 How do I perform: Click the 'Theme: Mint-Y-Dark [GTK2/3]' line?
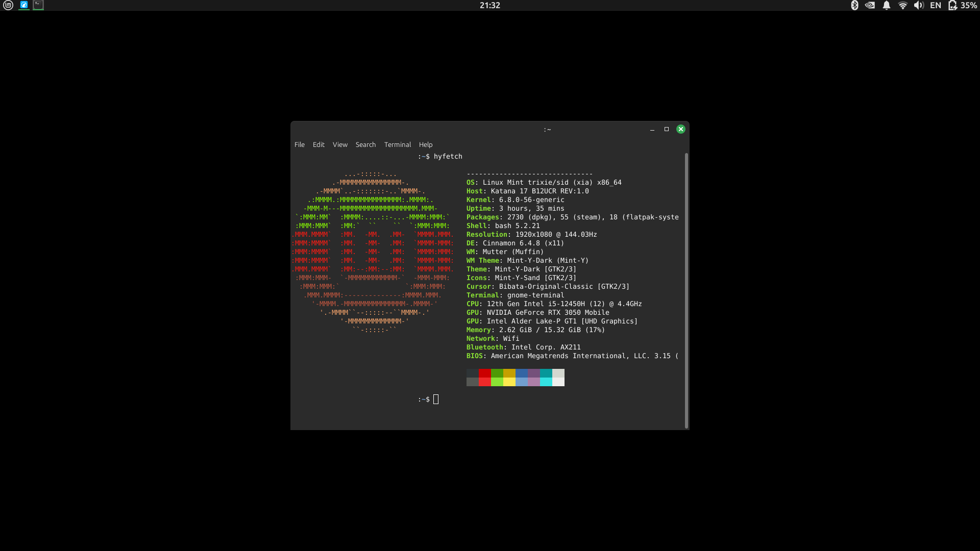click(x=522, y=269)
